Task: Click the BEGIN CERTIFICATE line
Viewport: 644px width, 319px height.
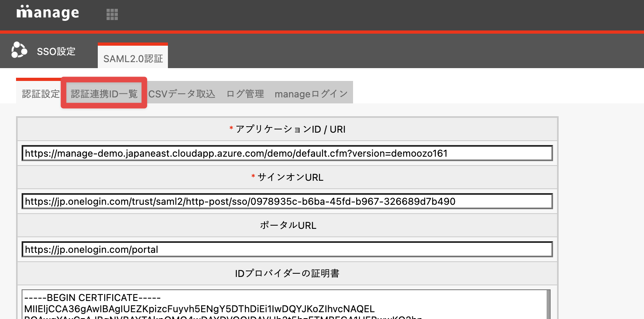Action: [93, 298]
